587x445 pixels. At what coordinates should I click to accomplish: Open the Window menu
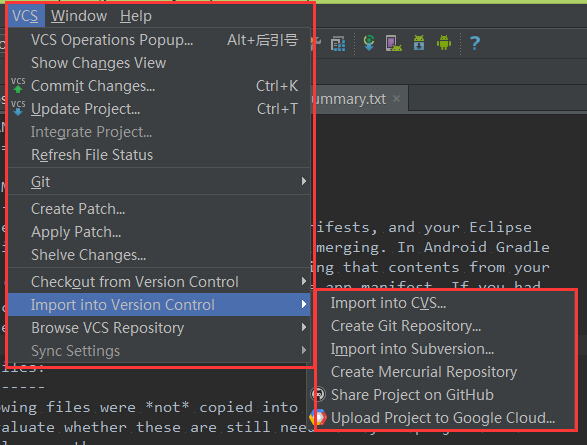tap(79, 16)
